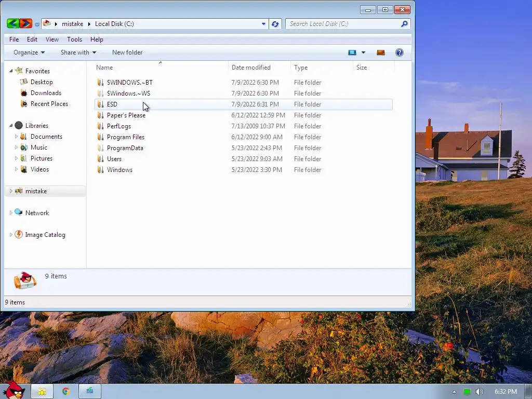Select Videos library in sidebar
Image resolution: width=532 pixels, height=399 pixels.
pos(39,169)
